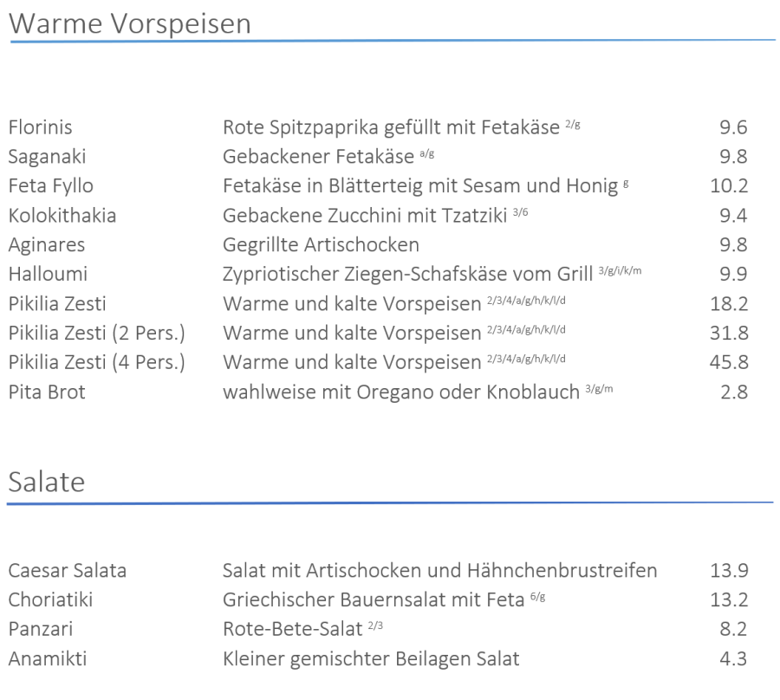780x700 pixels.
Task: Click the Pikilia Zesti (2 Pers.) entry
Action: [x=96, y=334]
